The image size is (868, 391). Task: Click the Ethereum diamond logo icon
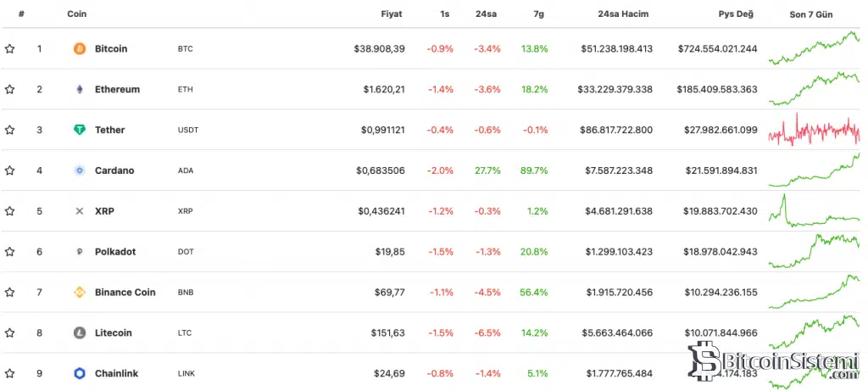(x=80, y=89)
